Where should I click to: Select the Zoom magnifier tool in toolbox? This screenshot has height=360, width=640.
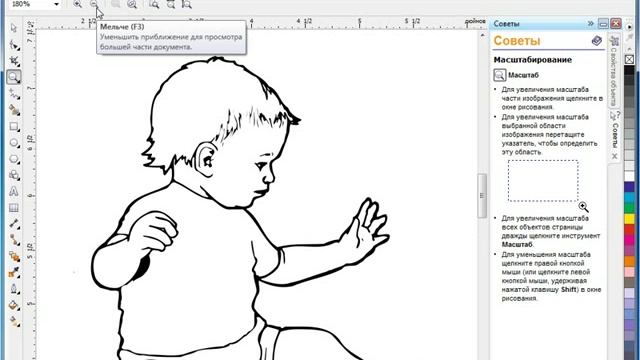[14, 77]
